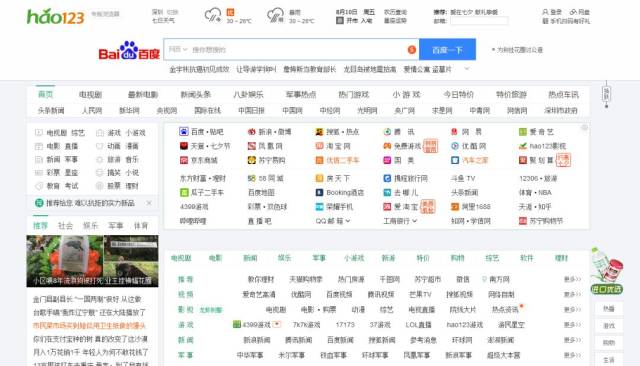The width and height of the screenshot is (640, 366).
Task: Open the featured news photo thumbnail
Action: click(93, 261)
